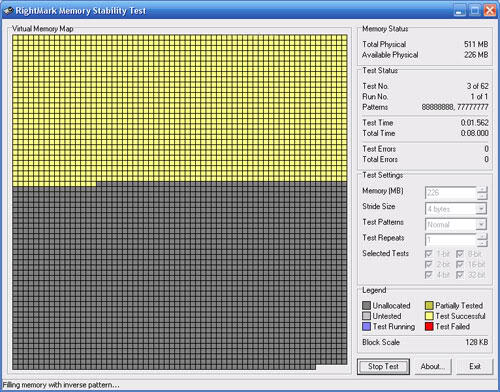Image resolution: width=500 pixels, height=392 pixels.
Task: Click the Stop Test button
Action: [383, 367]
